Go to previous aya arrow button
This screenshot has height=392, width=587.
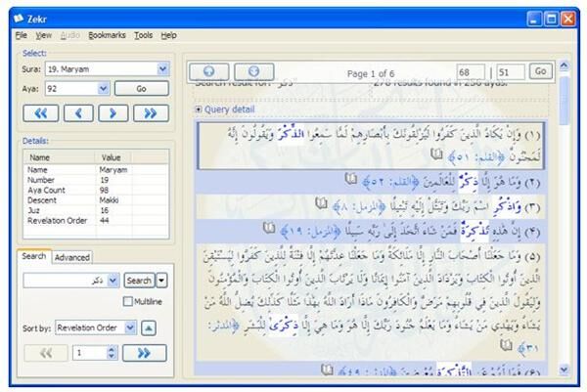point(78,113)
